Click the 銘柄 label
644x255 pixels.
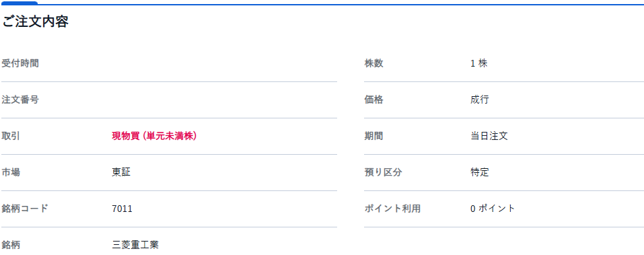coord(11,245)
